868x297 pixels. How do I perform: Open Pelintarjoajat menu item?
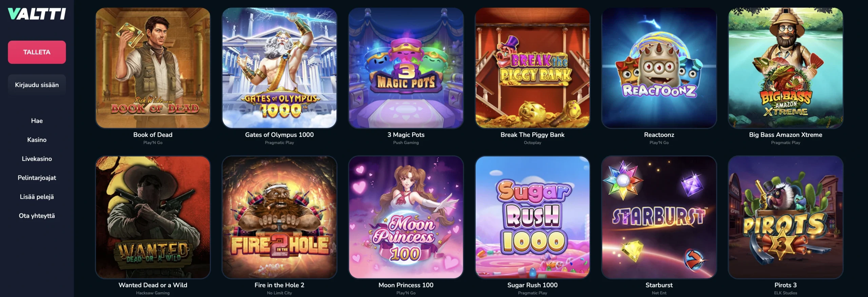(37, 178)
